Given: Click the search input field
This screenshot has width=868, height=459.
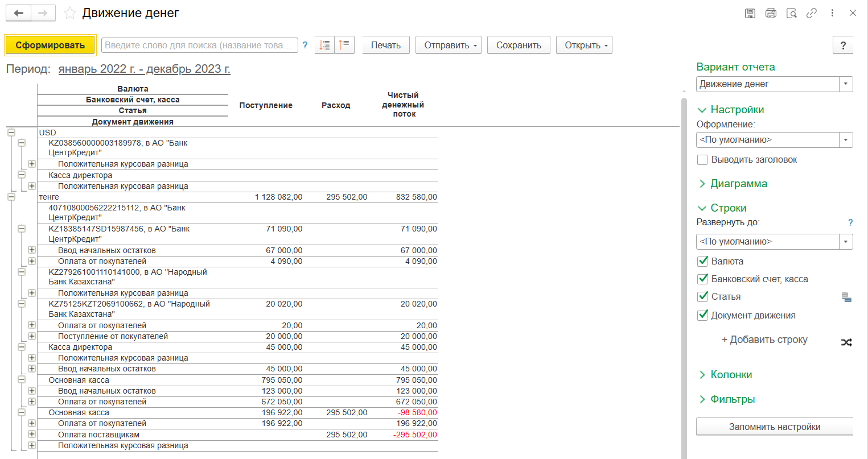Looking at the screenshot, I should [199, 45].
